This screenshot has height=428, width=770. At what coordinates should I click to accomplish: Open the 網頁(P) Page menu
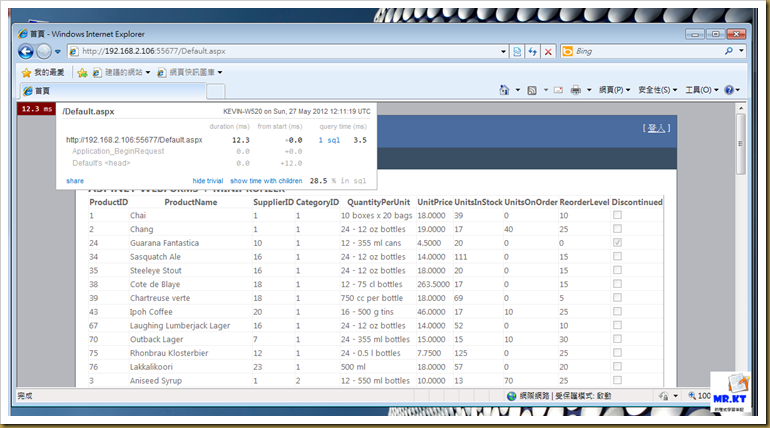click(614, 90)
